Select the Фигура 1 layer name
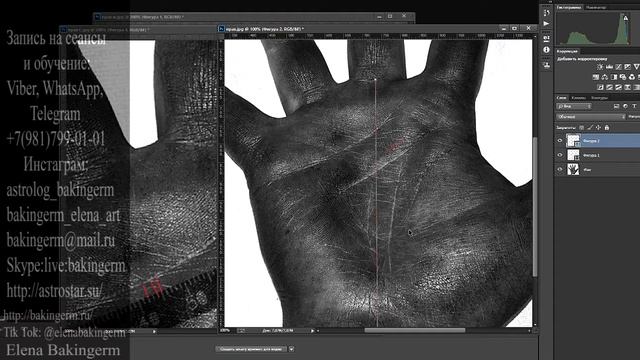 (591, 155)
